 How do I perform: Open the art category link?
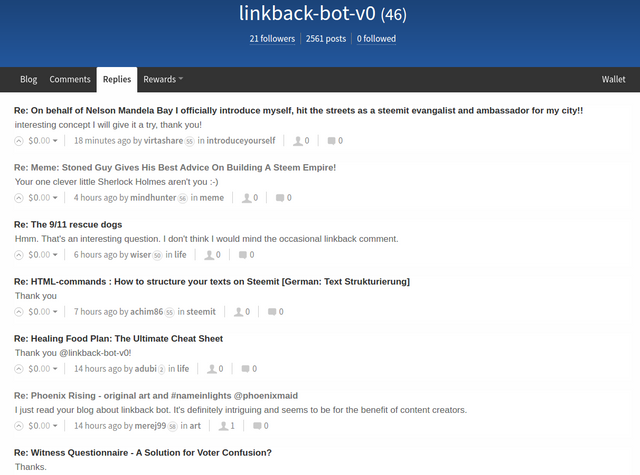click(195, 426)
